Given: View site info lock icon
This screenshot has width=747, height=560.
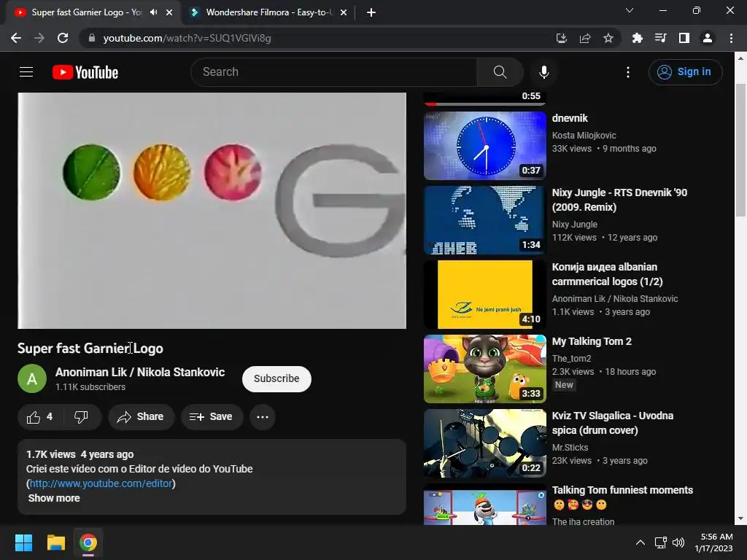Looking at the screenshot, I should pos(92,38).
